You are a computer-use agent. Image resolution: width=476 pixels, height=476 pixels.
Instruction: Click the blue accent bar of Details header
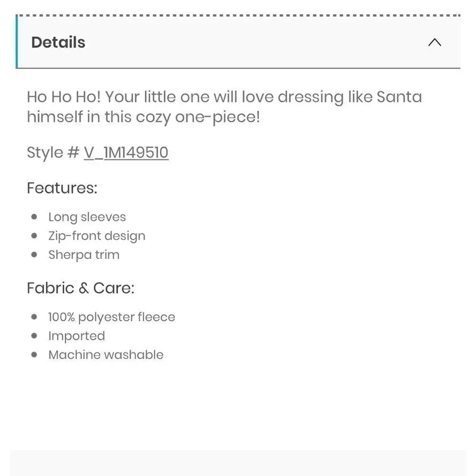click(17, 41)
